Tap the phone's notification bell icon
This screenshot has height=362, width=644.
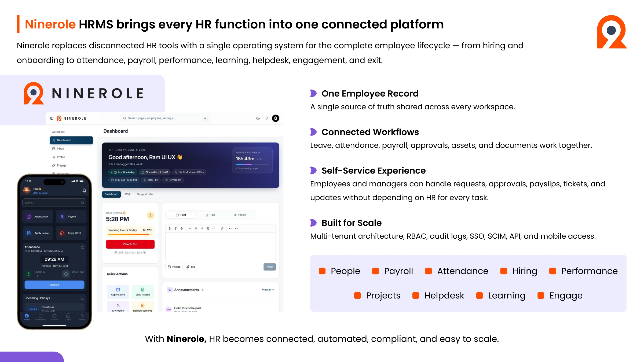[x=84, y=190]
